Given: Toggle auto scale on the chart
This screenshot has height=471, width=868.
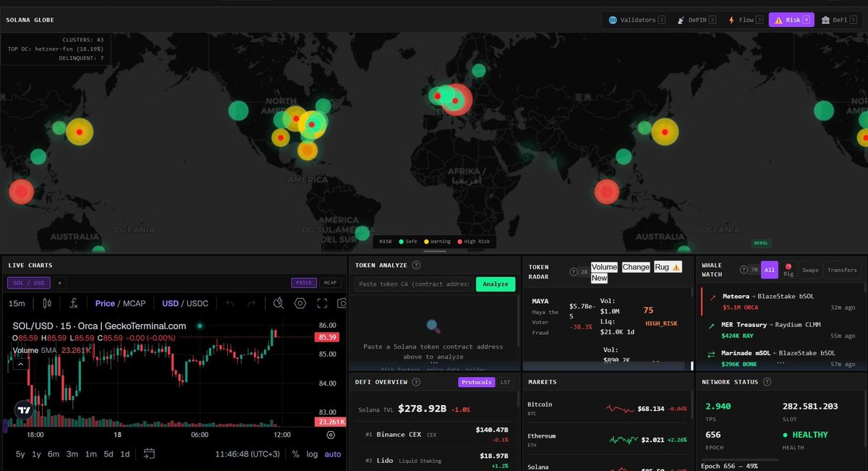Looking at the screenshot, I should (333, 454).
